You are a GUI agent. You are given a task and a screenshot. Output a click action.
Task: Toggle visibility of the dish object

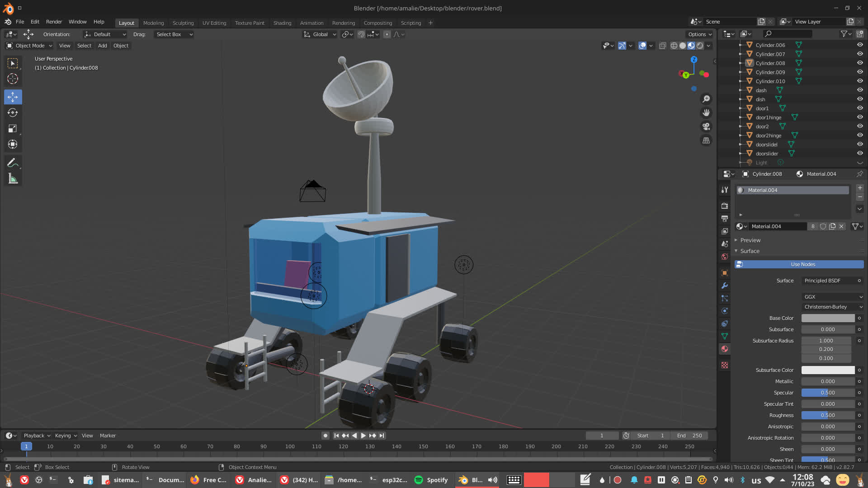860,99
